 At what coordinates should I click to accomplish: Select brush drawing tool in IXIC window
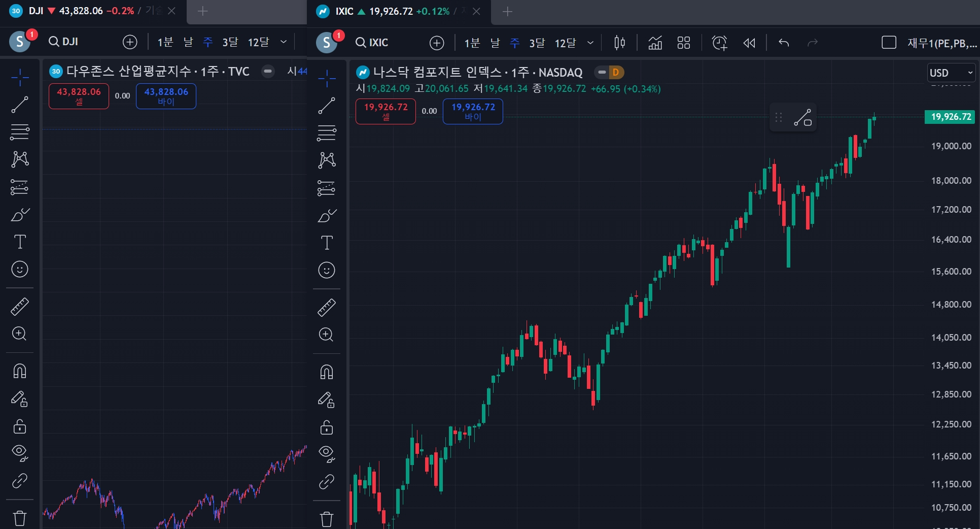pyautogui.click(x=327, y=216)
